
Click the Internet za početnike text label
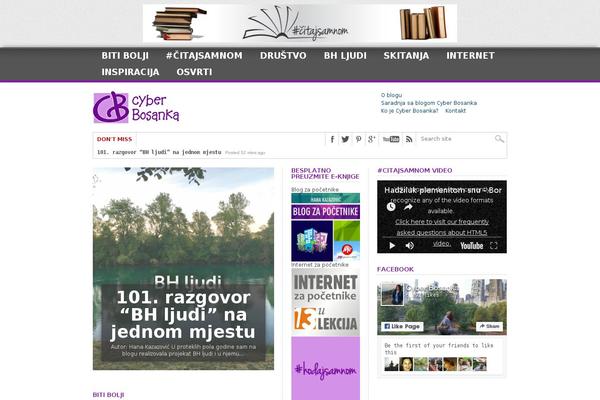click(x=320, y=264)
